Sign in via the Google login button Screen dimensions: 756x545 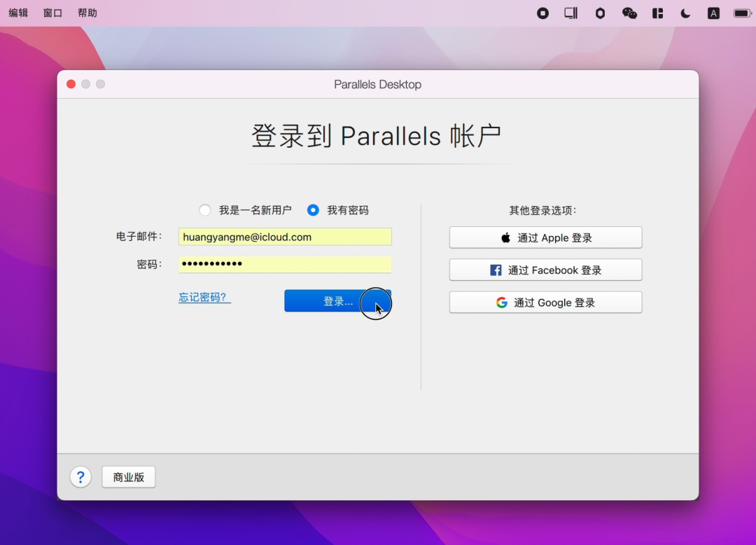coord(545,302)
